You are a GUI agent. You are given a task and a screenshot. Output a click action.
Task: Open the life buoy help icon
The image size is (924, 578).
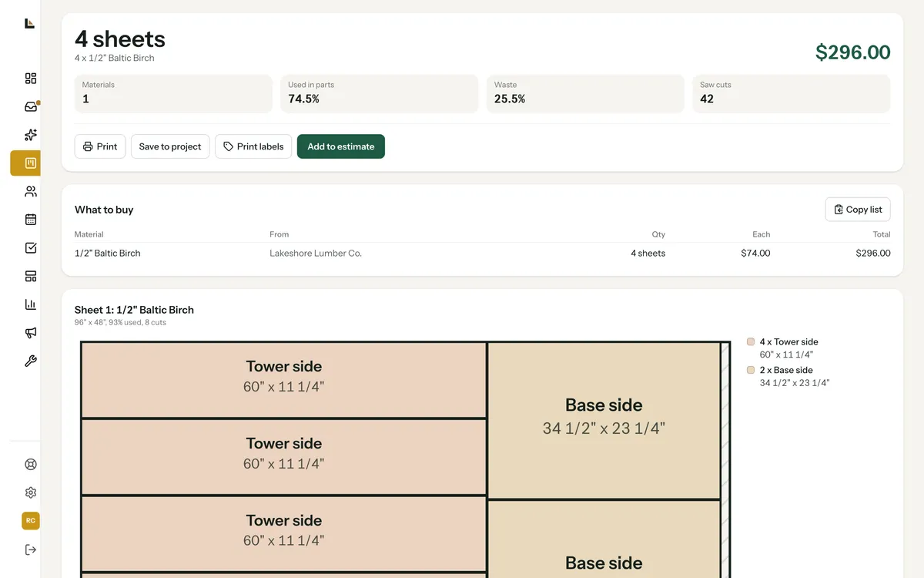coord(31,464)
